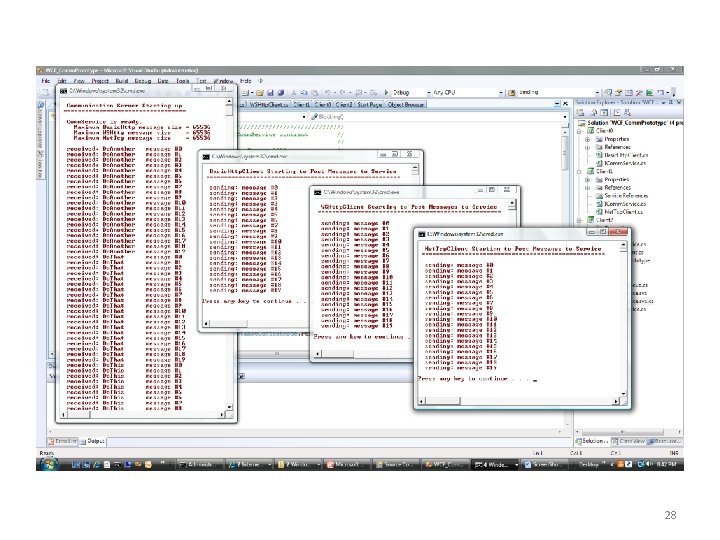
Task: Click Solution Explorer Refresh icon
Action: (605, 112)
